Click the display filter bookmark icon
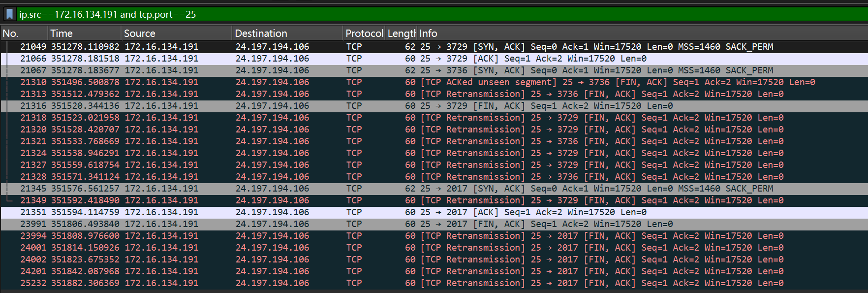 pos(9,14)
